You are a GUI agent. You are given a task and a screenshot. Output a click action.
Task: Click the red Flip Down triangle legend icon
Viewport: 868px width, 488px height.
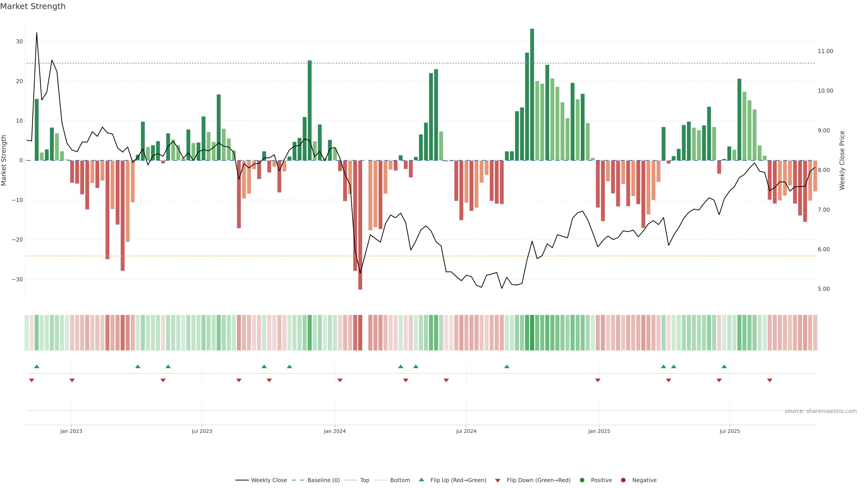(x=498, y=481)
